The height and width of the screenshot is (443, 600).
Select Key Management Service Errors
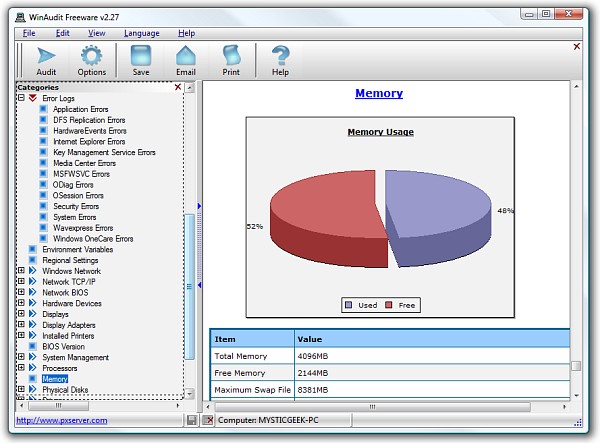(x=104, y=152)
